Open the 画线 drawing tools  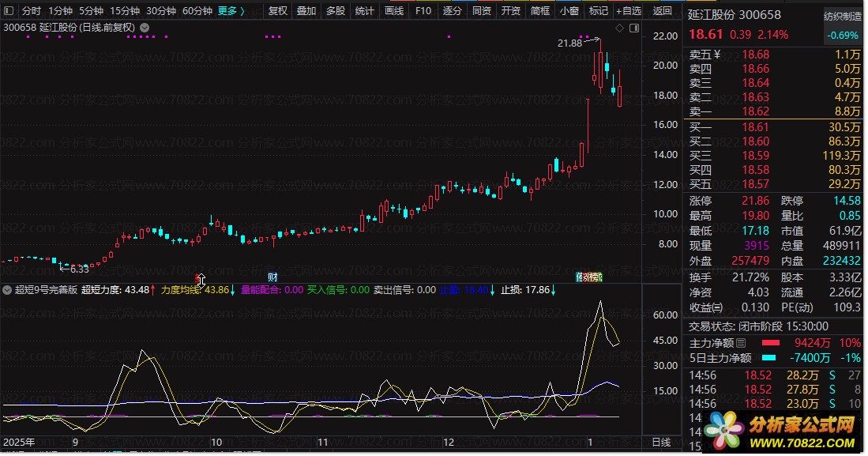pos(393,11)
